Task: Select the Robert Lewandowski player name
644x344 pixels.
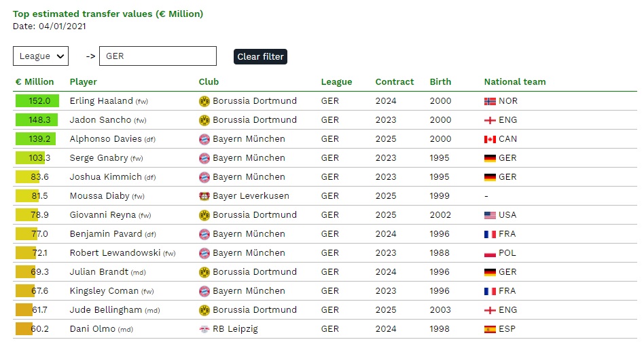Action: pos(115,252)
